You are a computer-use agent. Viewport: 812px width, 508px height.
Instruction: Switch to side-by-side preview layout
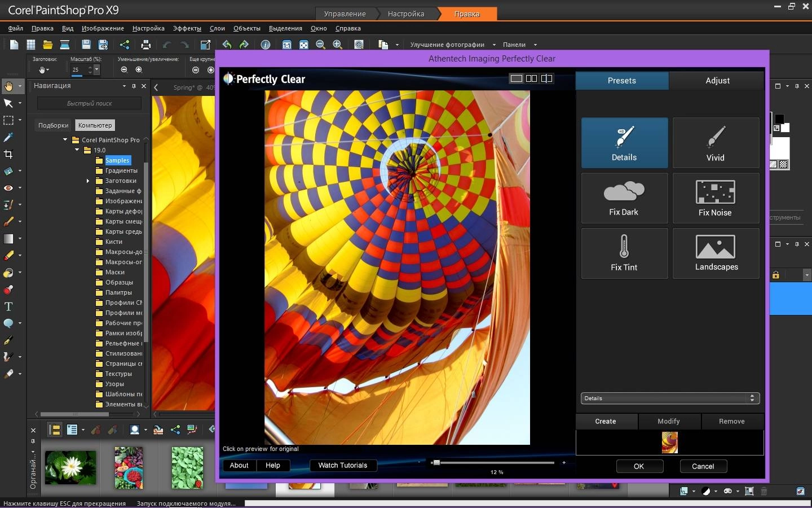(531, 78)
